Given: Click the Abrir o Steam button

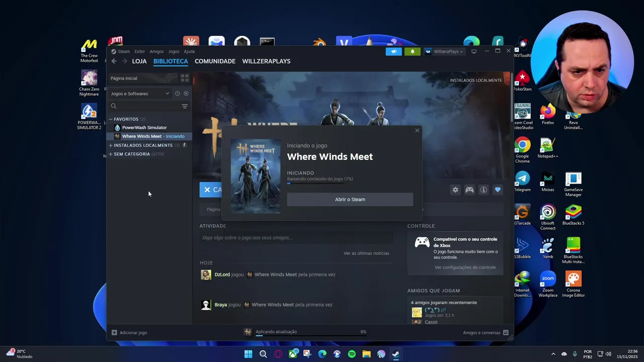Looking at the screenshot, I should [x=350, y=200].
